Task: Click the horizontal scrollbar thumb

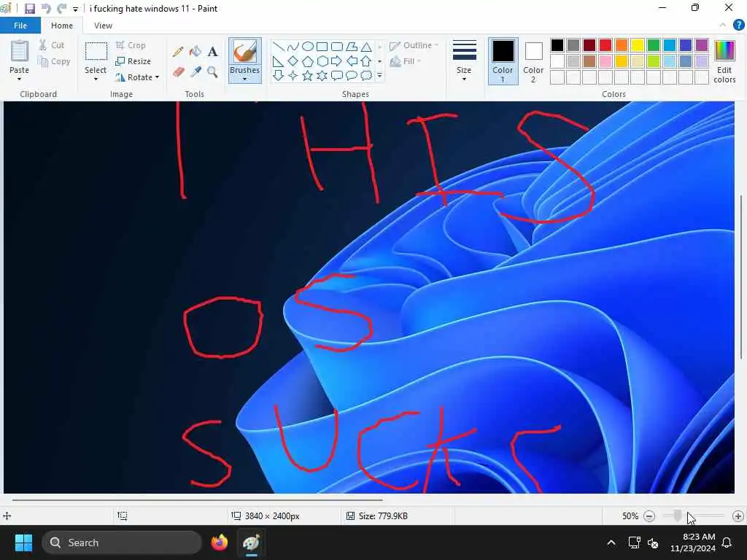Action: click(x=197, y=500)
